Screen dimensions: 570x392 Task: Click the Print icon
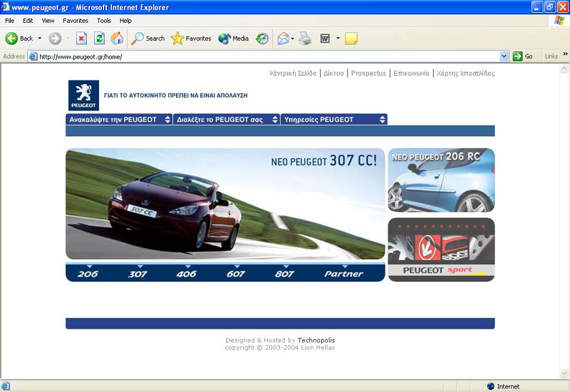pos(305,38)
